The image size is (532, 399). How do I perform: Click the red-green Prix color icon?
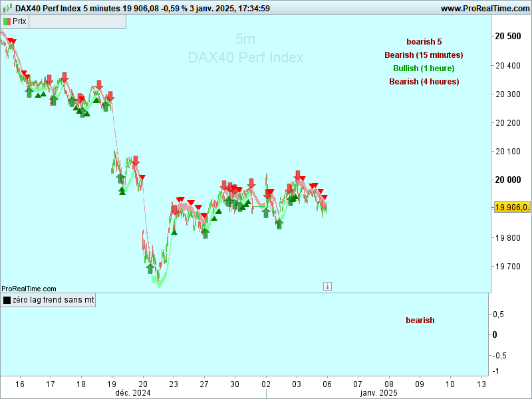click(7, 21)
